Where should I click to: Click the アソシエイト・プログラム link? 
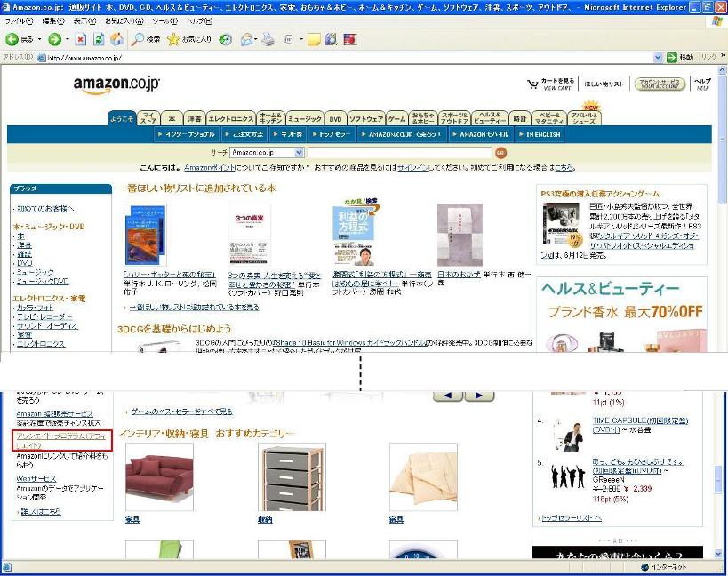coord(61,441)
